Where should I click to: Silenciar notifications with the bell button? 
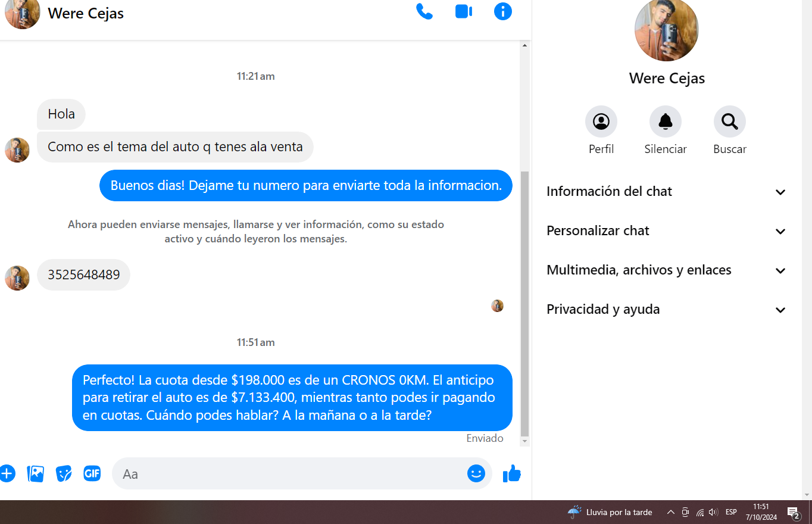[x=665, y=122]
